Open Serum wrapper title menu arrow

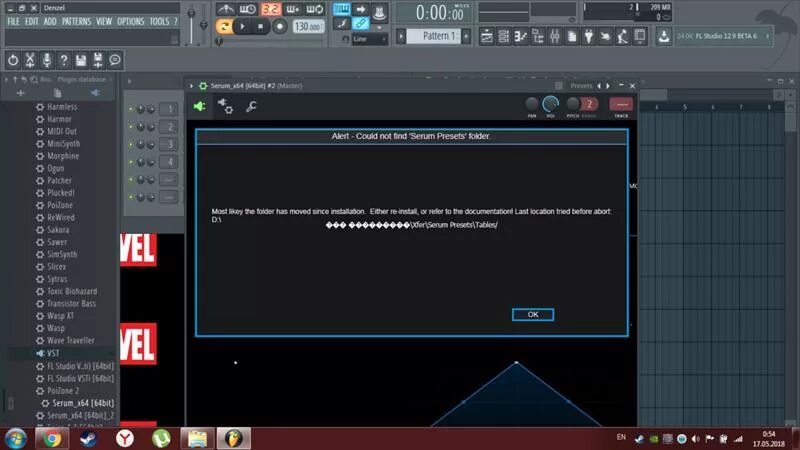[x=192, y=86]
